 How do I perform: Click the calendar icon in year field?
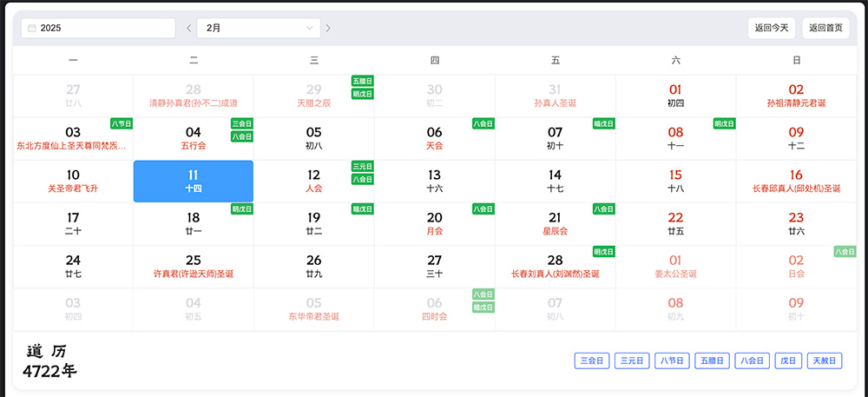coord(32,28)
